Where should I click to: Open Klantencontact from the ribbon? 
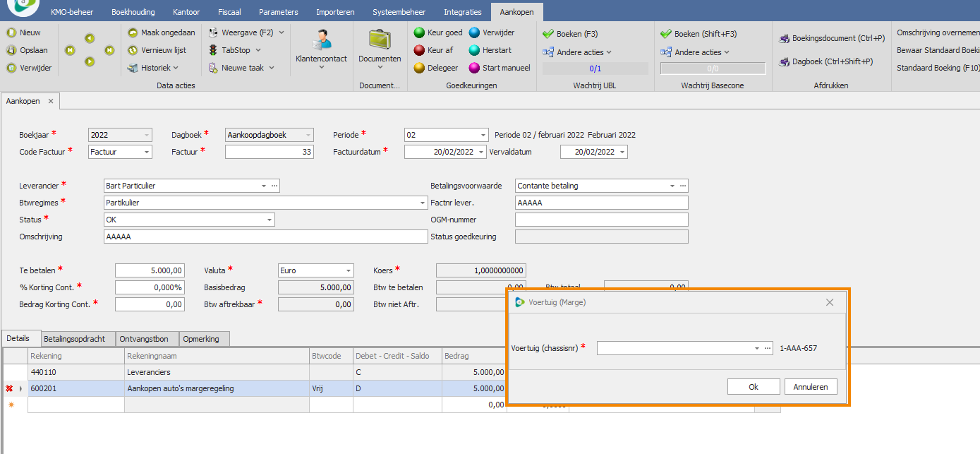tap(321, 44)
